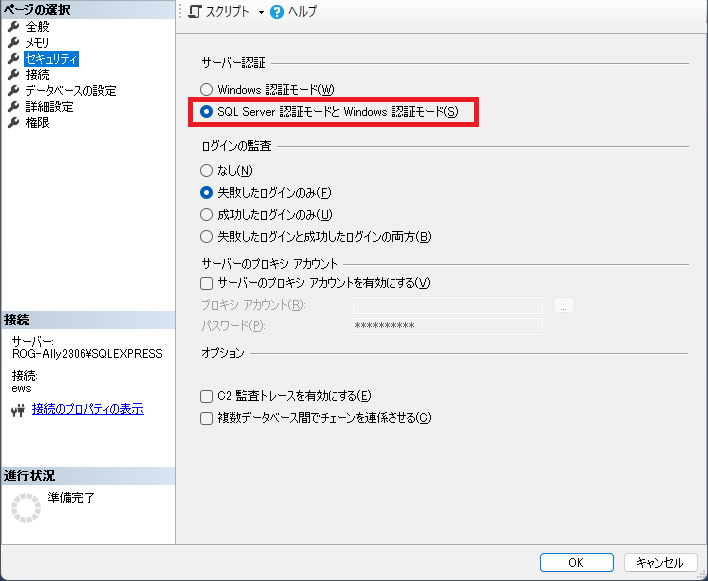Open the メモリ page

[37, 43]
